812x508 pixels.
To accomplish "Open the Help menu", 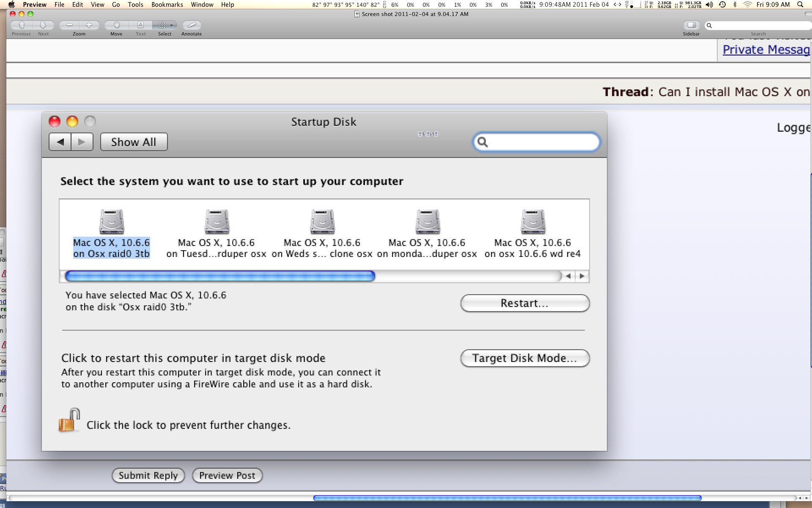I will [x=228, y=5].
